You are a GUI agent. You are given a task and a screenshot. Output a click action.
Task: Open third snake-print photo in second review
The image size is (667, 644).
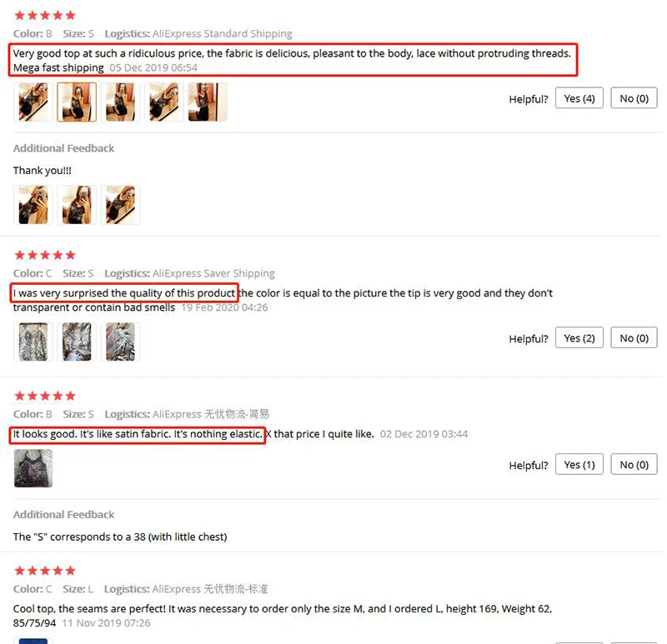[120, 342]
